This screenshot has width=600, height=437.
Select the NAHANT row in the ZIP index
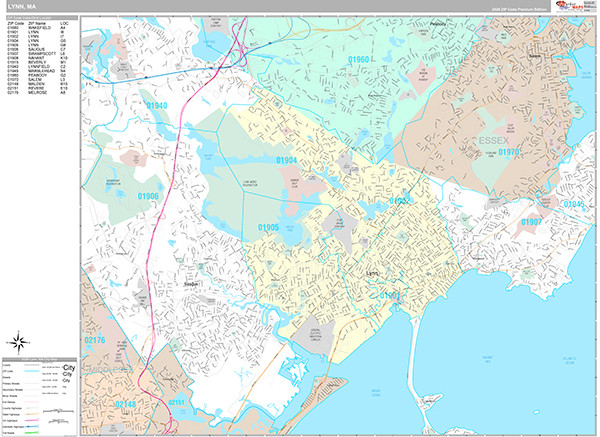tap(37, 58)
